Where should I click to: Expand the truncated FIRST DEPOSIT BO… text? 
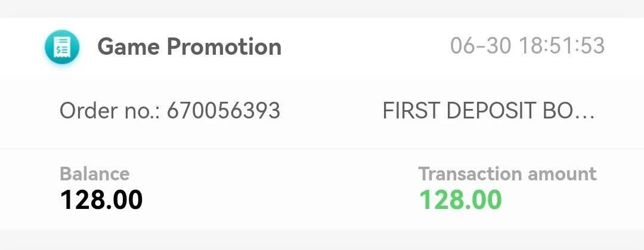click(x=488, y=111)
